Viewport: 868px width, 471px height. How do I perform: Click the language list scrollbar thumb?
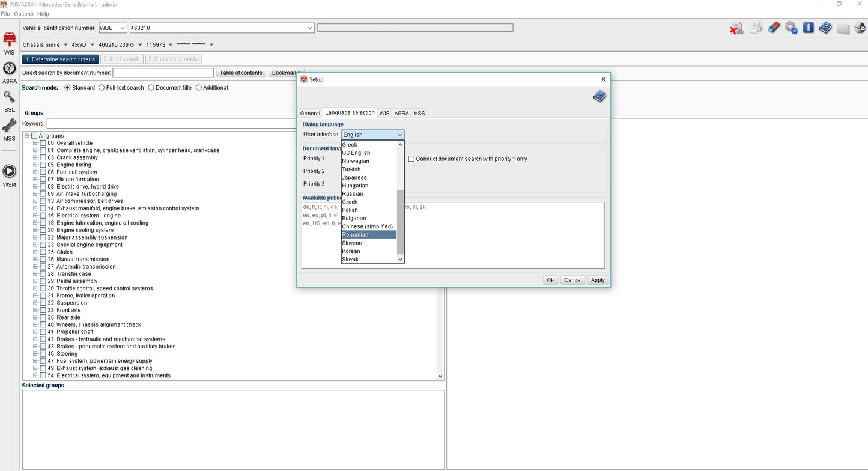pyautogui.click(x=401, y=222)
